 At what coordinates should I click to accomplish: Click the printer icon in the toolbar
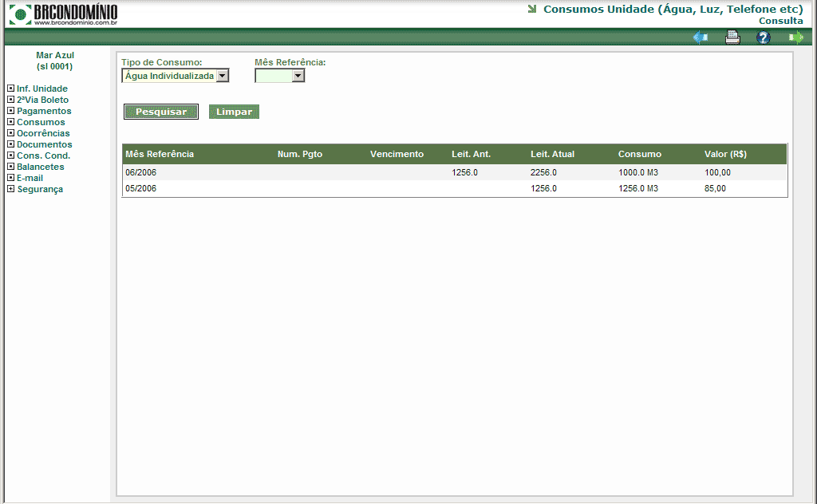click(732, 37)
